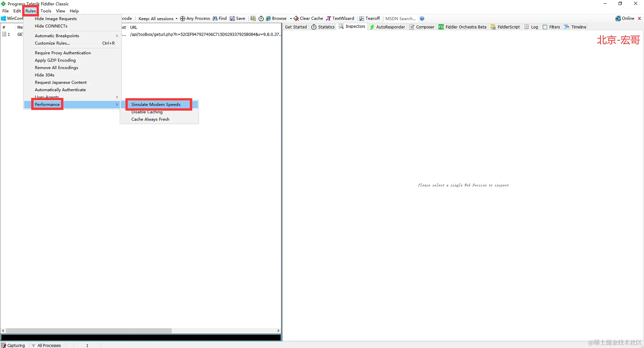Viewport: 644px width, 348px height.
Task: Toggle Disable Caching option
Action: pyautogui.click(x=159, y=112)
